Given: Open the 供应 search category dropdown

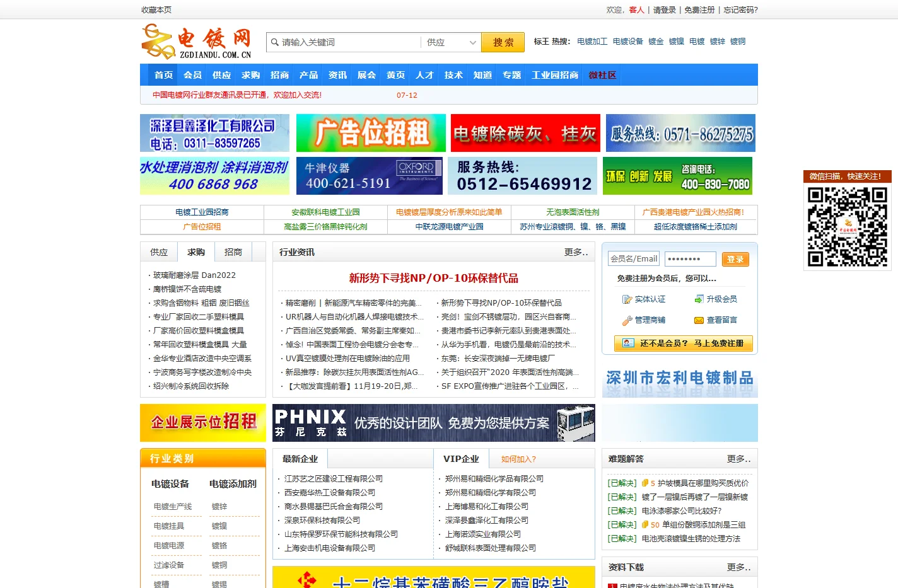Looking at the screenshot, I should point(451,42).
